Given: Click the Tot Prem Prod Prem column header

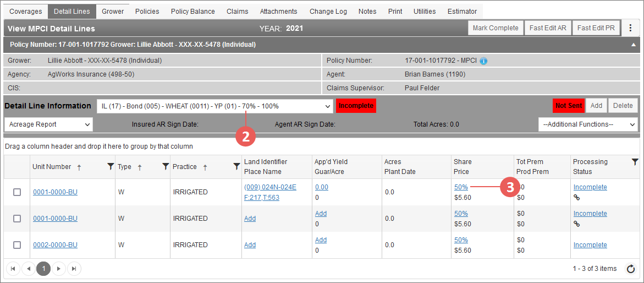Looking at the screenshot, I should pos(542,167).
